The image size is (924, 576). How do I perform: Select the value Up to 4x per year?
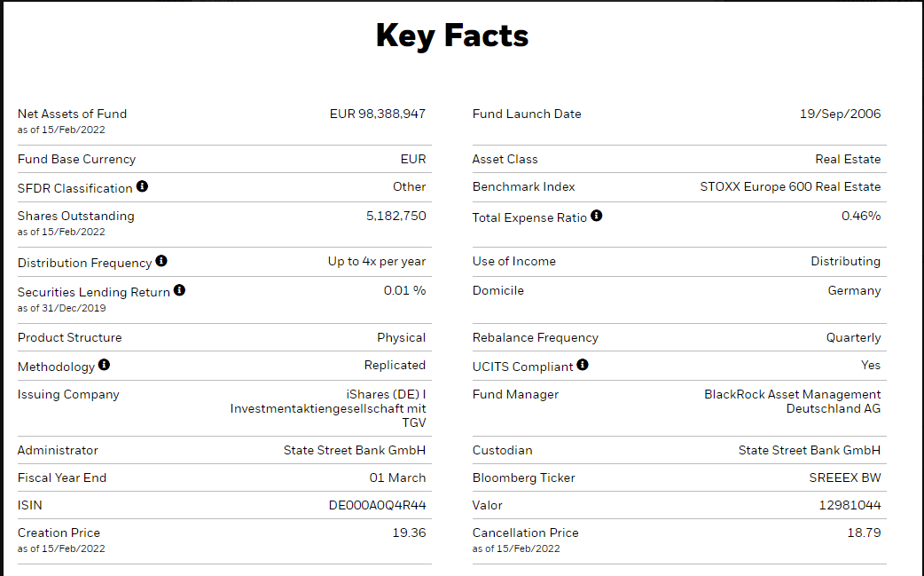[x=377, y=261]
